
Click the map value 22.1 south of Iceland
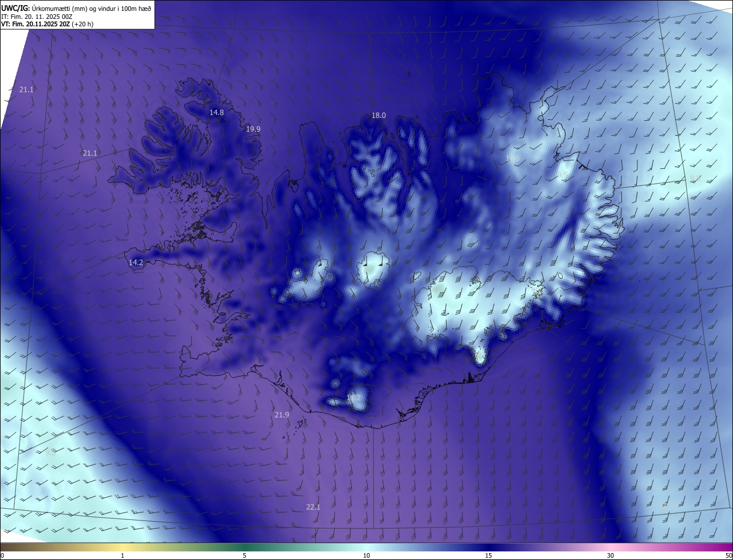[313, 507]
